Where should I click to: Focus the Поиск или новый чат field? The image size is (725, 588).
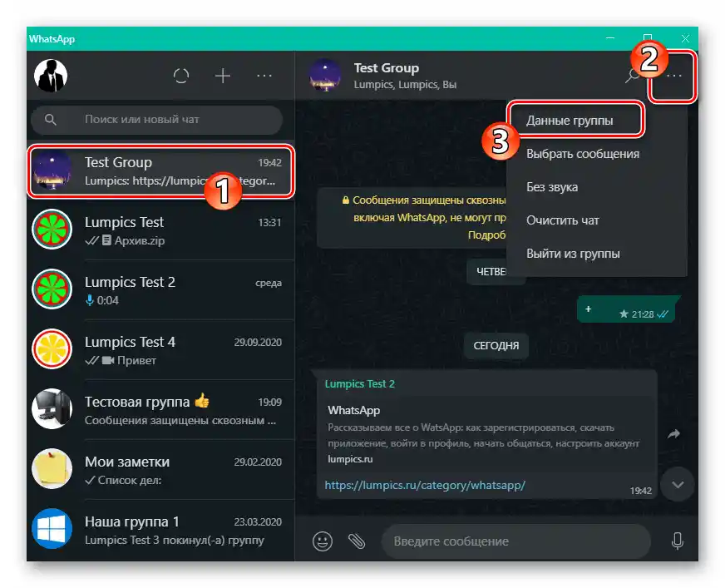[157, 120]
